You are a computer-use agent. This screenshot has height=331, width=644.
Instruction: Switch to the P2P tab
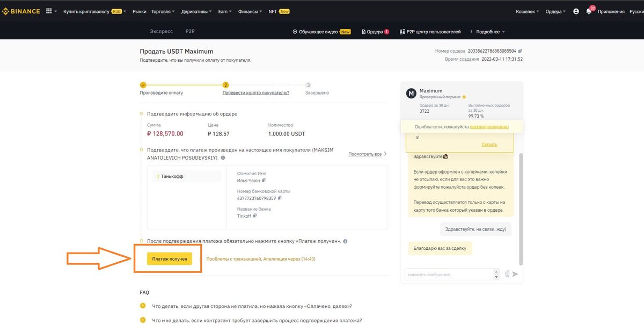pyautogui.click(x=190, y=32)
